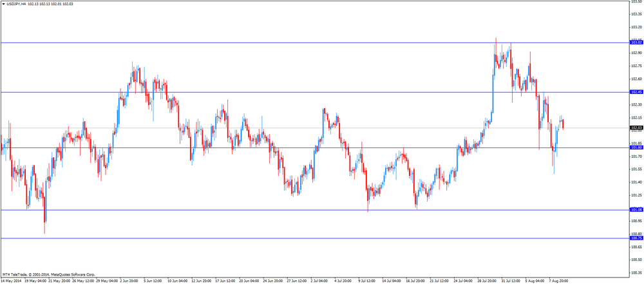The image size is (644, 284).
Task: Click the 14 May 2014 date label
Action: pos(10,281)
